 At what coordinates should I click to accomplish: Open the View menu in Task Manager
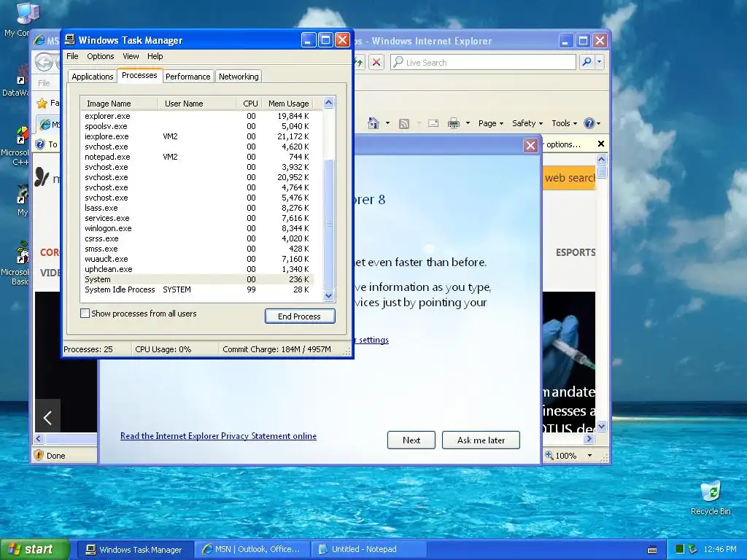[131, 56]
